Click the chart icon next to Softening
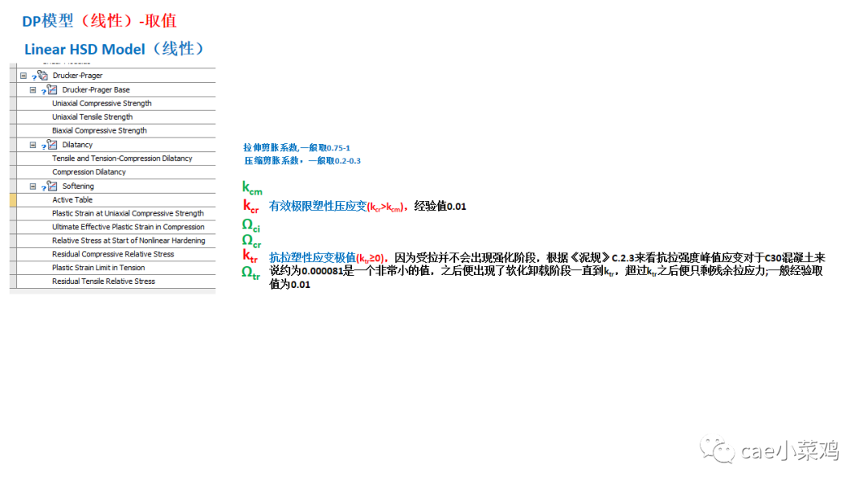Image resolution: width=868 pixels, height=489 pixels. click(51, 186)
